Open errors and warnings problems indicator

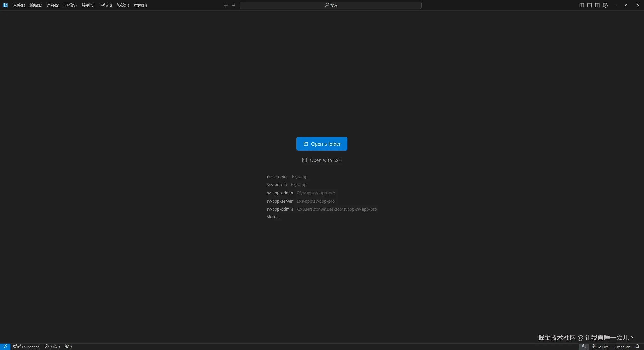pyautogui.click(x=52, y=347)
